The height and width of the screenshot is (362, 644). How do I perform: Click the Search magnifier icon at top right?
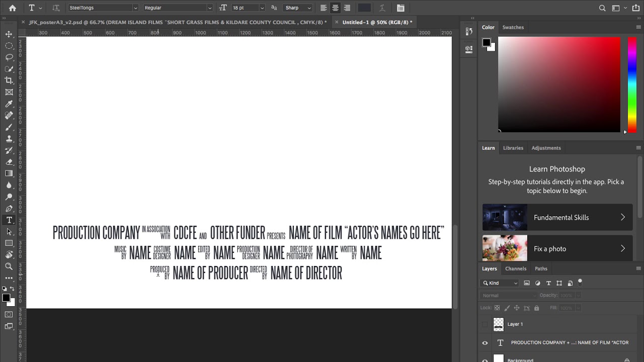602,8
